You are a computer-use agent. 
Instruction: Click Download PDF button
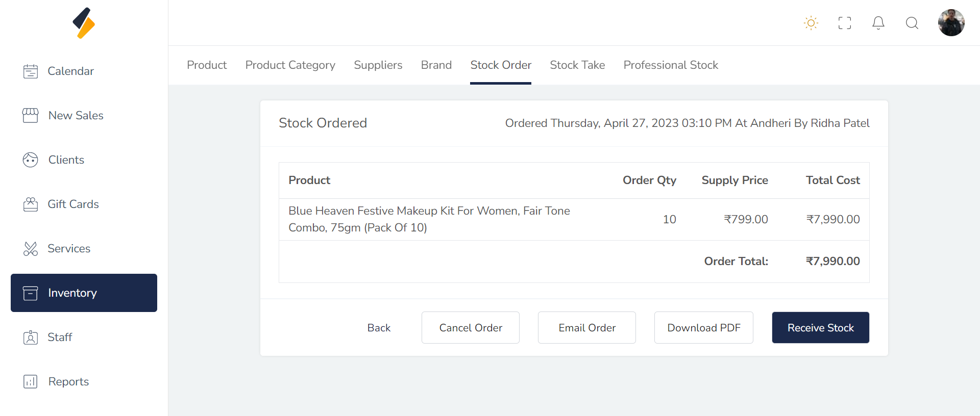pyautogui.click(x=703, y=328)
